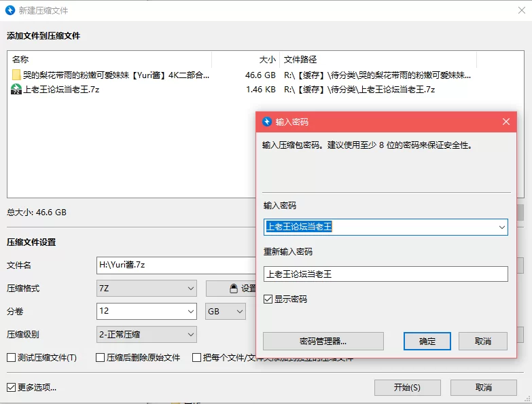Screen dimensions: 532x404
Task: Click the 文件名 field showing H:\Yuri酱.7z
Action: pyautogui.click(x=177, y=265)
